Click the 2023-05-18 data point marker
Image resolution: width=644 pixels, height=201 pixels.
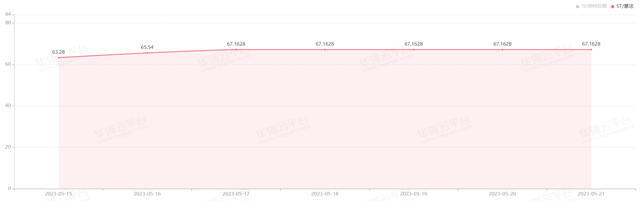tap(325, 50)
